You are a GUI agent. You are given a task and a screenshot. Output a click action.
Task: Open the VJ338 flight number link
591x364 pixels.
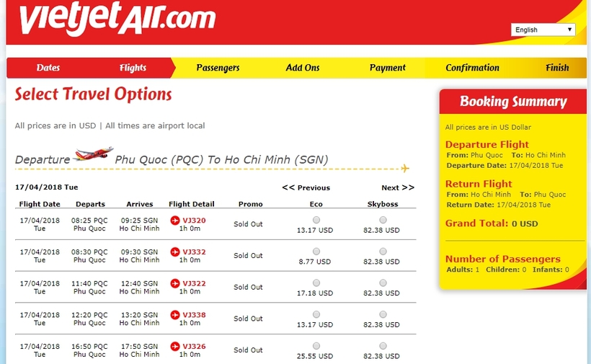[x=194, y=315]
